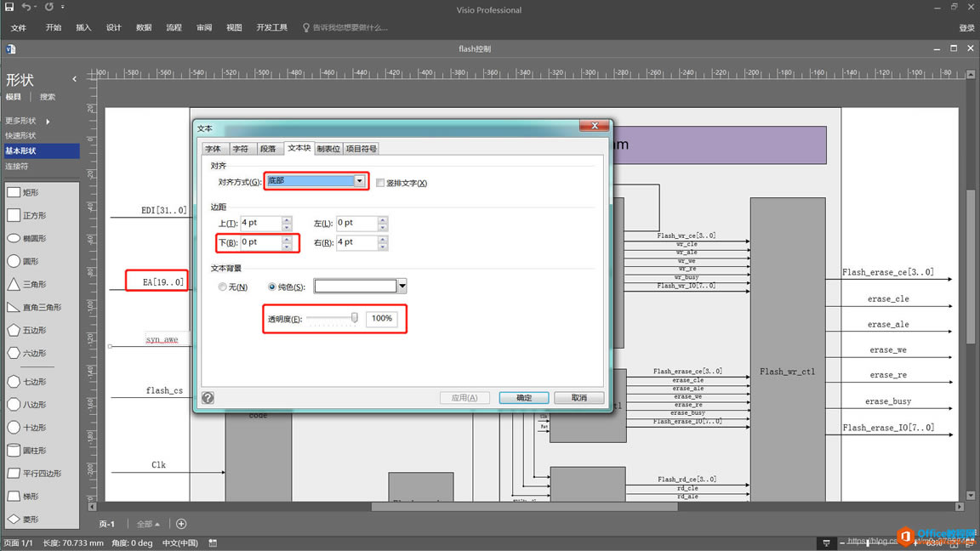
Task: Pick the 六边形 hexagon shape stencil
Action: click(14, 353)
